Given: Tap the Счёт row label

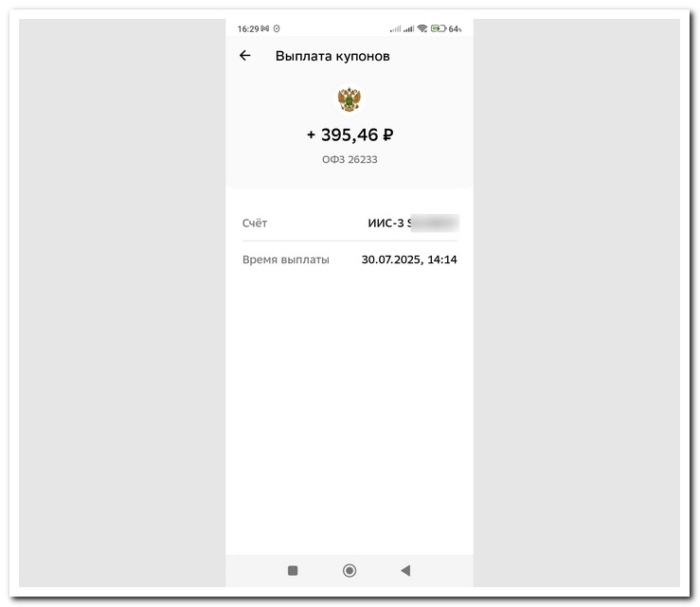Looking at the screenshot, I should [255, 223].
